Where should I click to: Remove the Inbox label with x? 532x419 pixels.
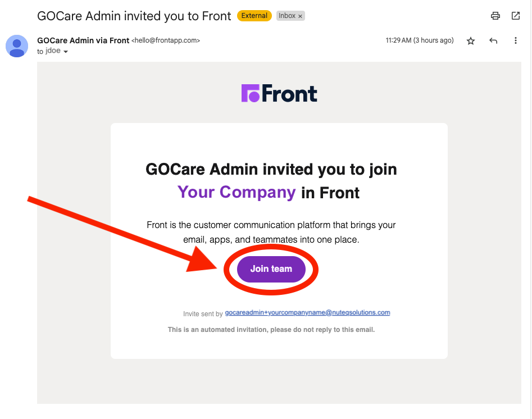point(300,16)
